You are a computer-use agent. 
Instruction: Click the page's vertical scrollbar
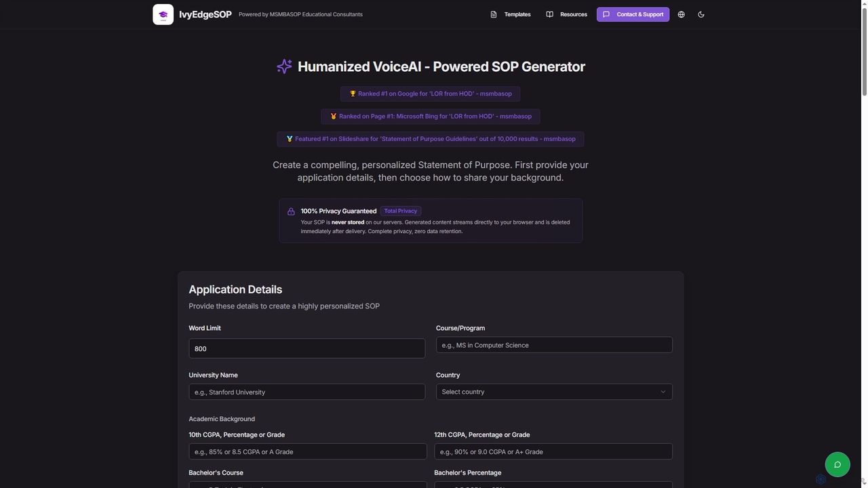(864, 51)
